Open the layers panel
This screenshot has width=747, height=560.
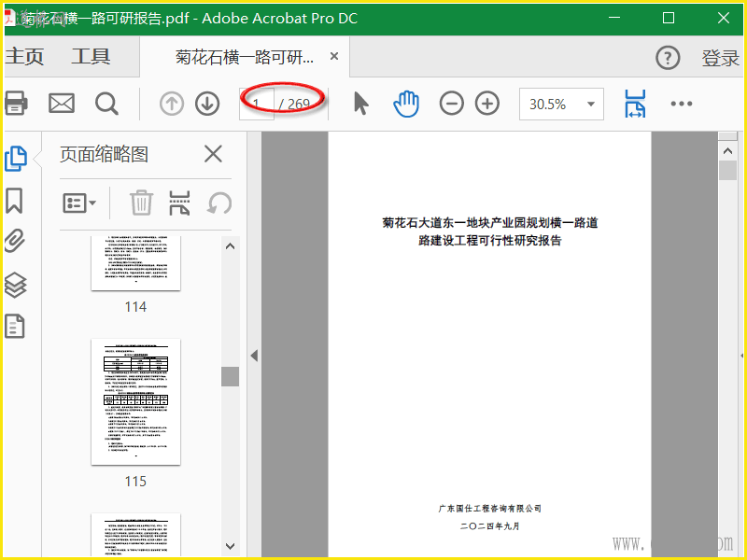tap(15, 285)
